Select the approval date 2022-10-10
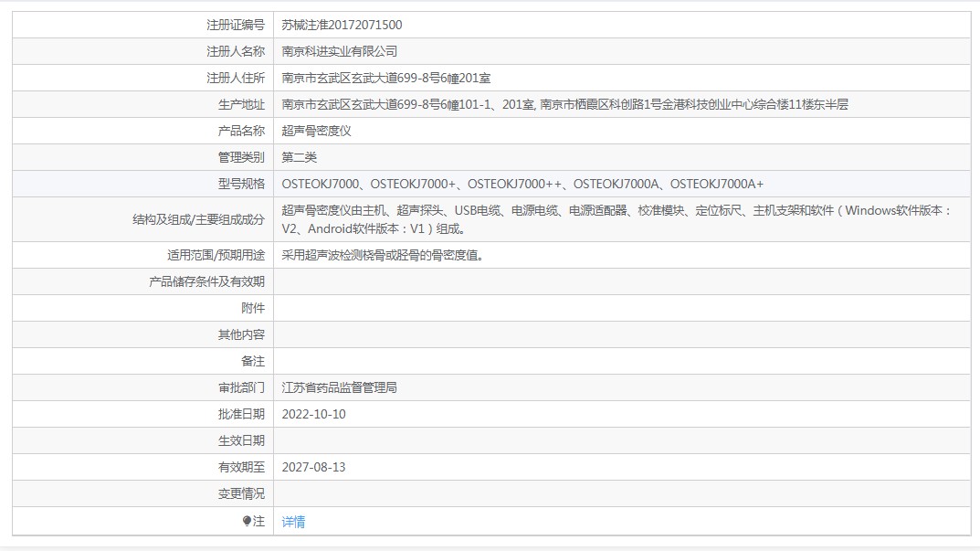Image resolution: width=980 pixels, height=551 pixels. point(314,414)
